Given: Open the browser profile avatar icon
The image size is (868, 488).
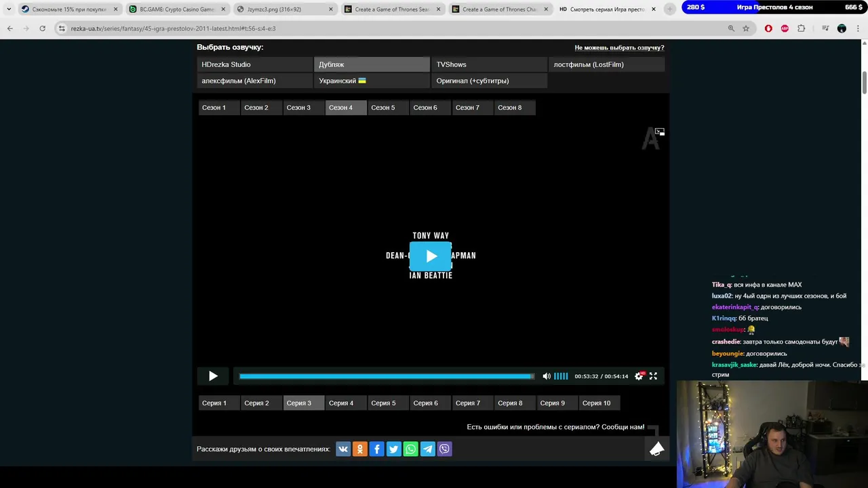Looking at the screenshot, I should [842, 28].
